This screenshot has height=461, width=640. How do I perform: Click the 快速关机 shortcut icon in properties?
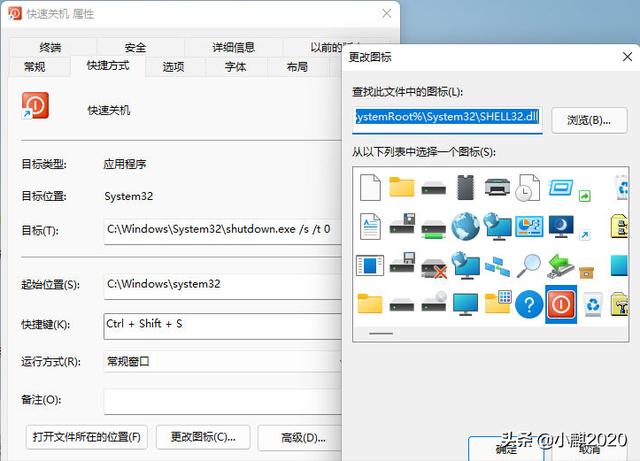pos(35,106)
